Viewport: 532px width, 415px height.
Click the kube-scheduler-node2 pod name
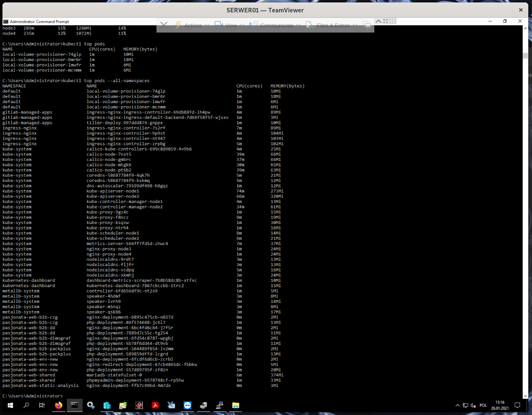(x=113, y=238)
